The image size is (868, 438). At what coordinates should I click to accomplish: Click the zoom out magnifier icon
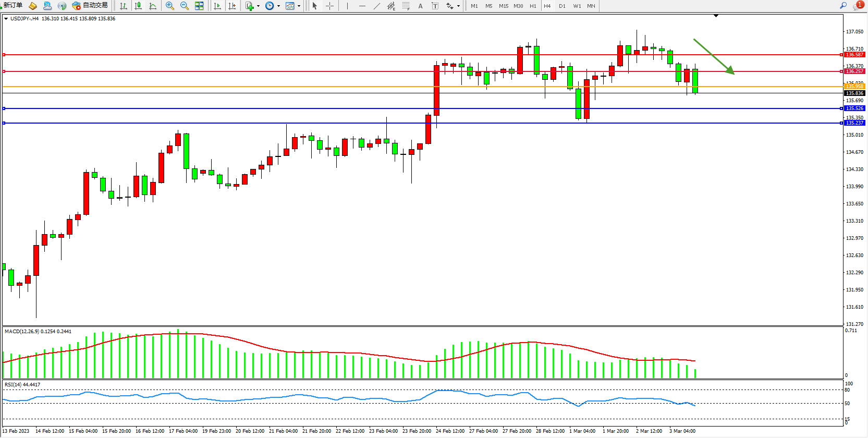point(184,6)
